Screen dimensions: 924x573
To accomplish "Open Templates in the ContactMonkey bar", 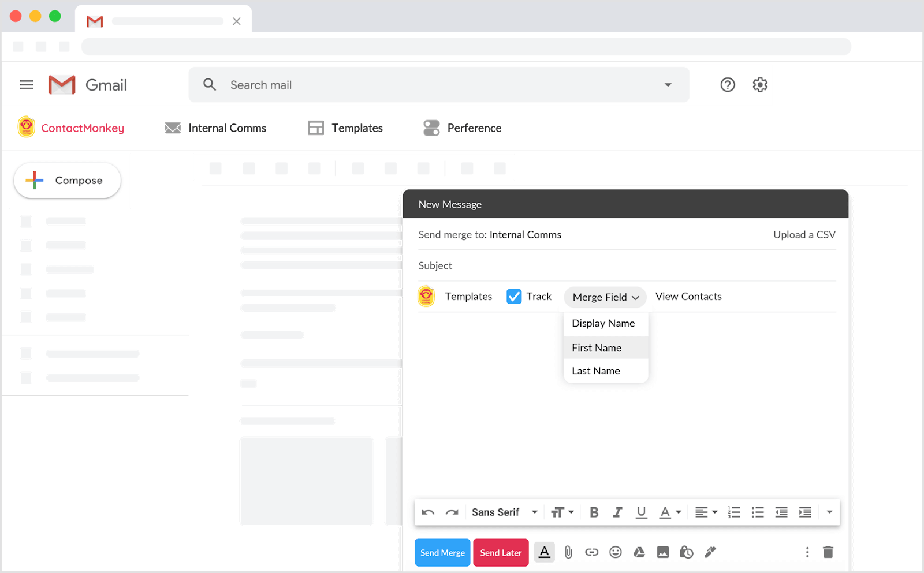I will click(x=345, y=128).
